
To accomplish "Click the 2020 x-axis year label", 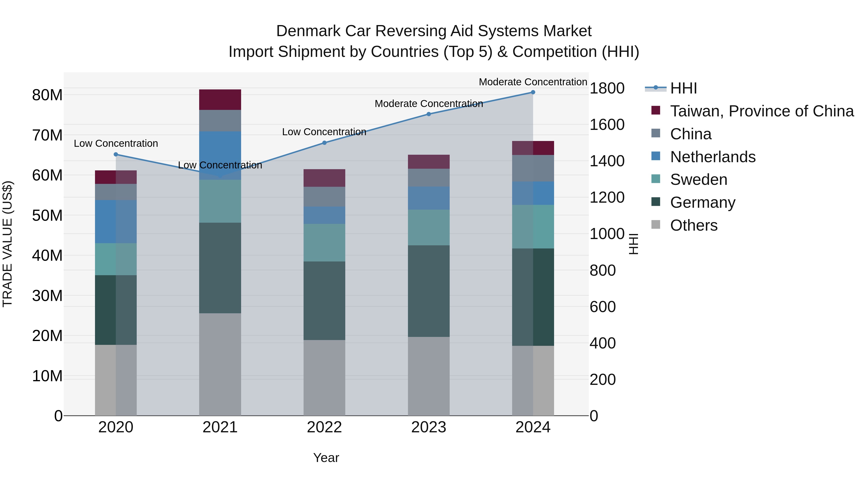I will [115, 427].
